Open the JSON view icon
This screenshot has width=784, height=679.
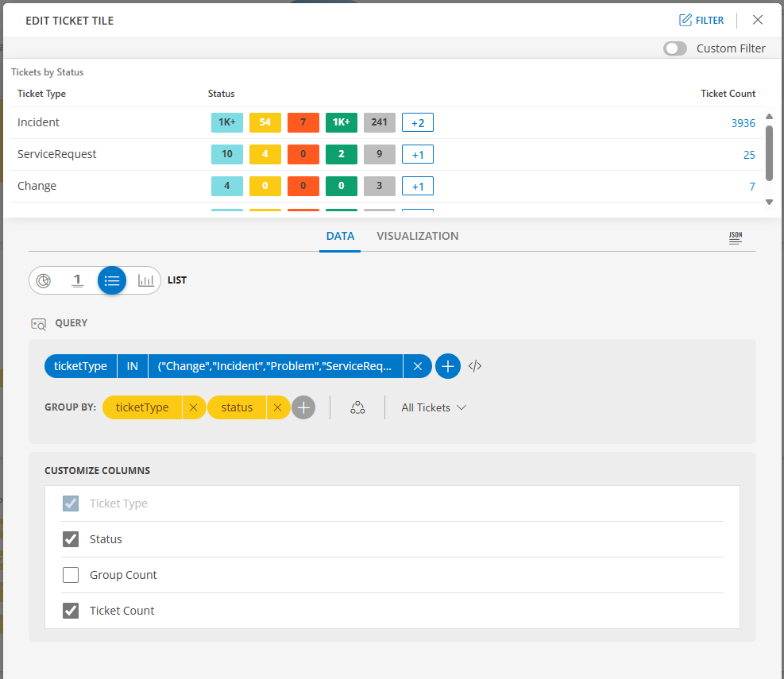[x=735, y=237]
